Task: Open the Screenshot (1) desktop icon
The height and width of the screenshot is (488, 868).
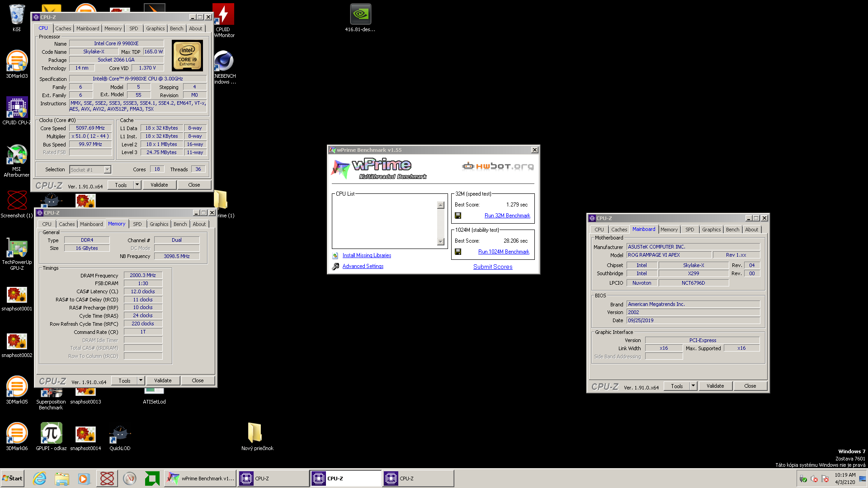Action: (x=17, y=204)
